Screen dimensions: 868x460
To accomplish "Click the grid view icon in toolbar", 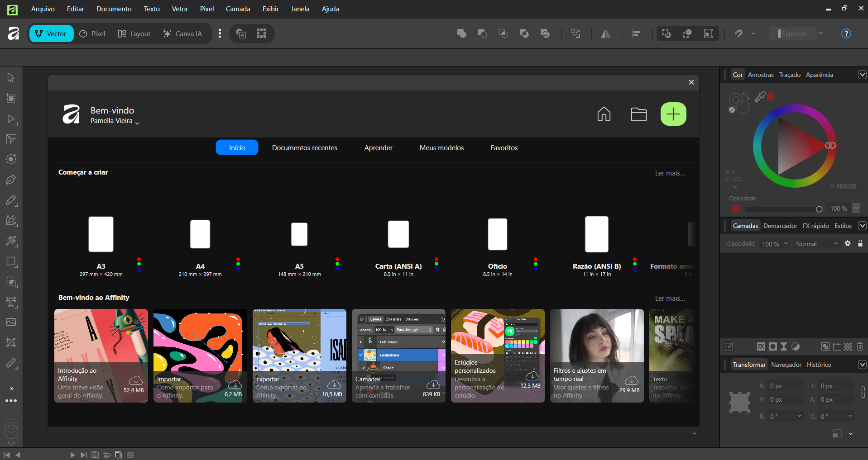I will tap(261, 33).
